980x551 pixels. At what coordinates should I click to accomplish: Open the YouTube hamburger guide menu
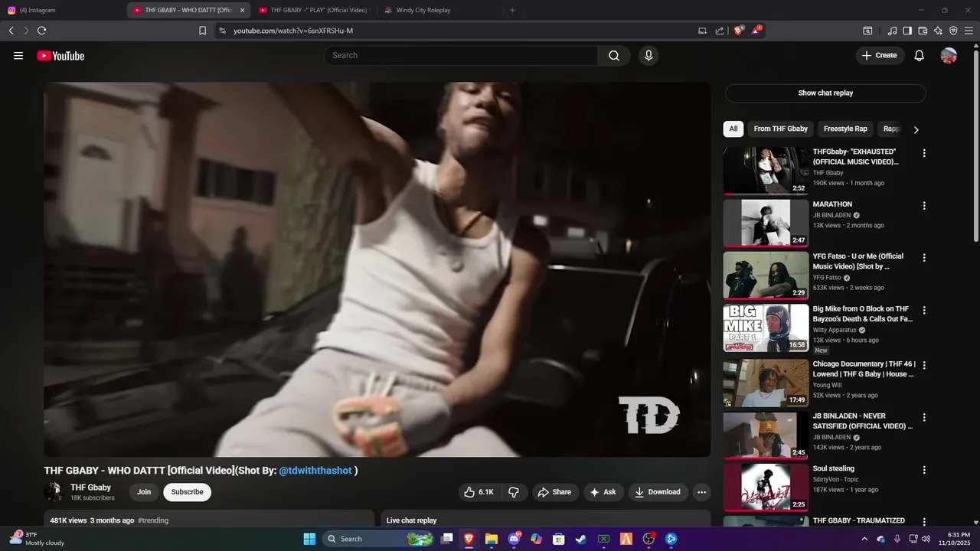coord(18,55)
